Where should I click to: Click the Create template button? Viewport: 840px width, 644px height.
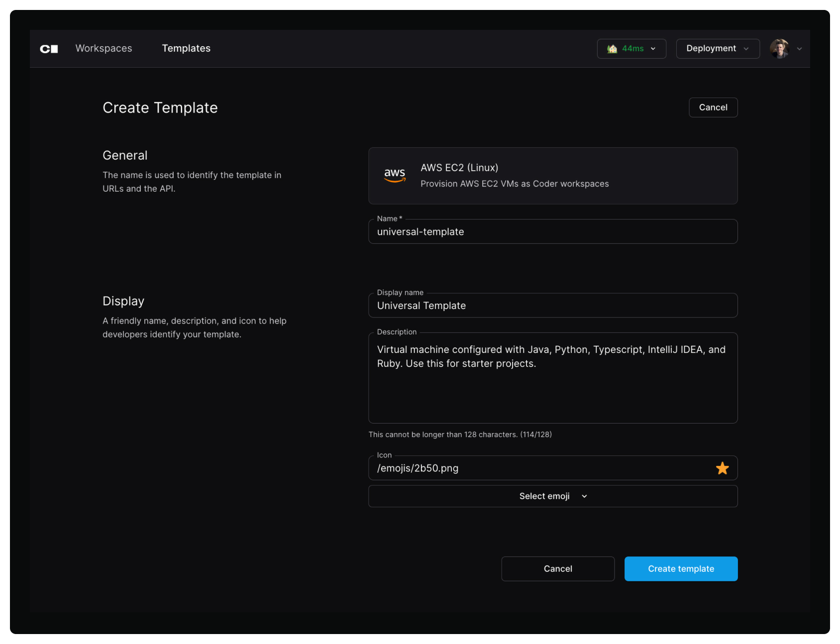pyautogui.click(x=681, y=568)
